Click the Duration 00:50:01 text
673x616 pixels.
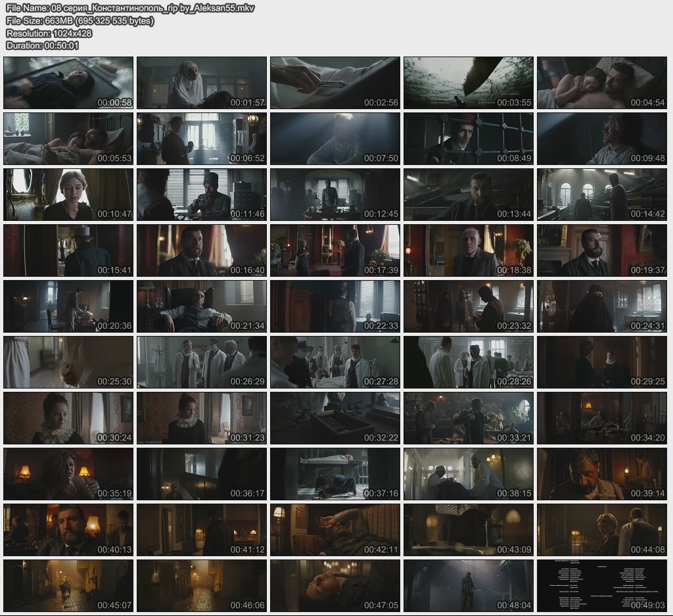[x=43, y=45]
